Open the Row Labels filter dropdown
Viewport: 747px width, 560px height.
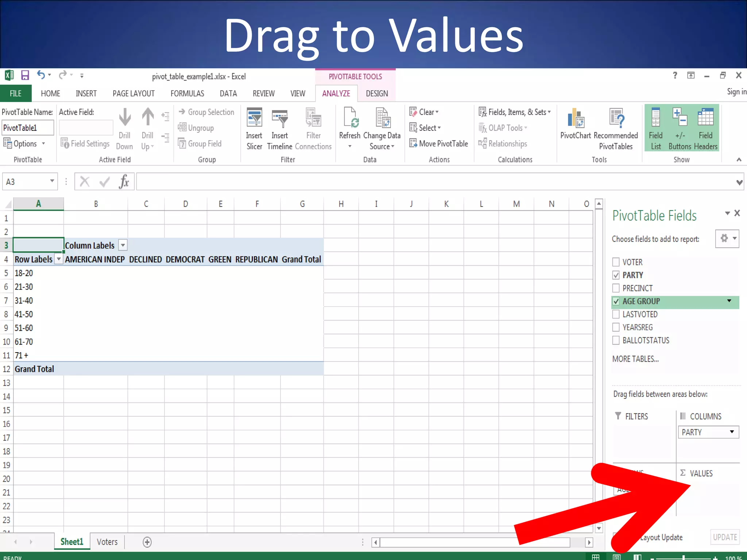59,259
